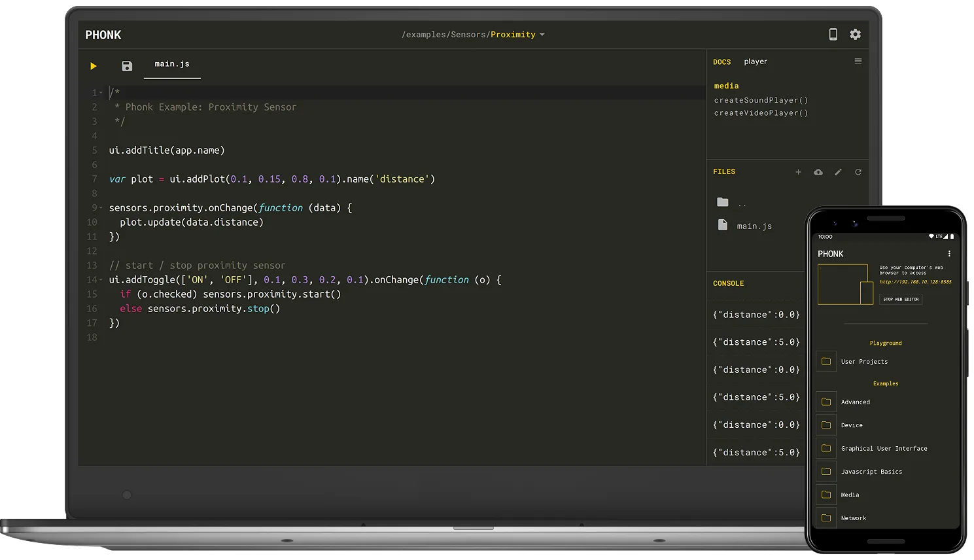Click the /examples/Sensors/ path text
Viewport: 974px width, 560px height.
pos(446,35)
